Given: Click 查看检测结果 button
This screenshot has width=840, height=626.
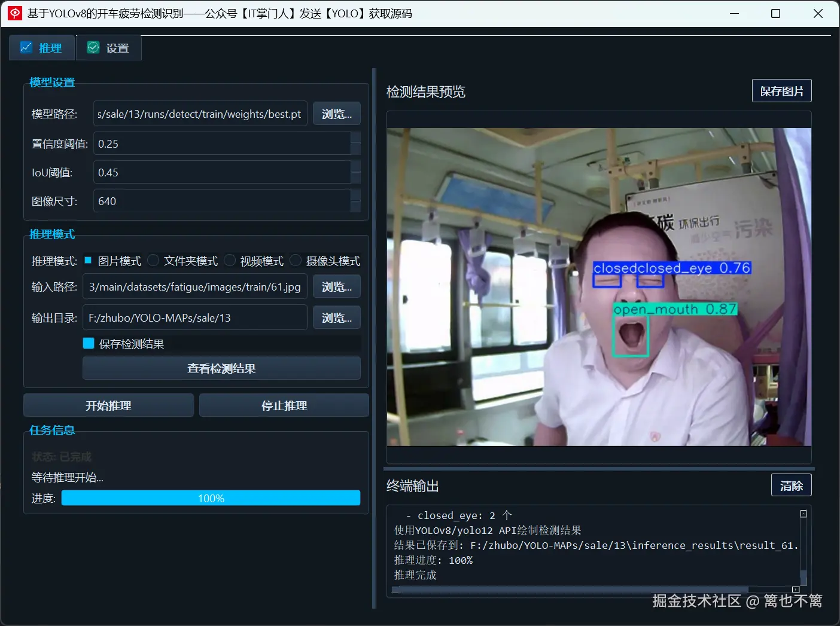Looking at the screenshot, I should click(x=221, y=368).
